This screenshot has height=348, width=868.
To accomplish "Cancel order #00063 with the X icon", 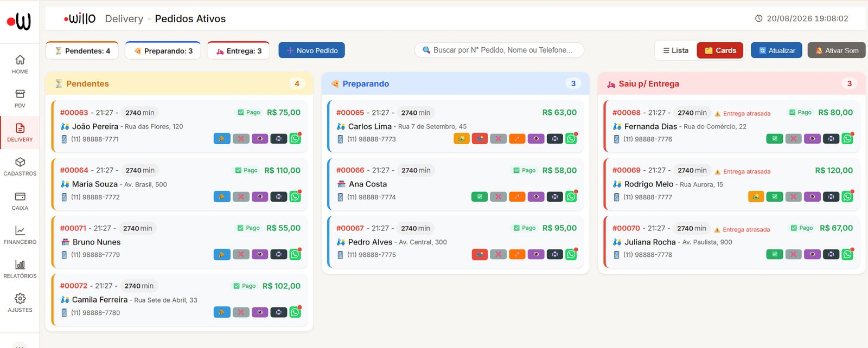I will [x=241, y=139].
